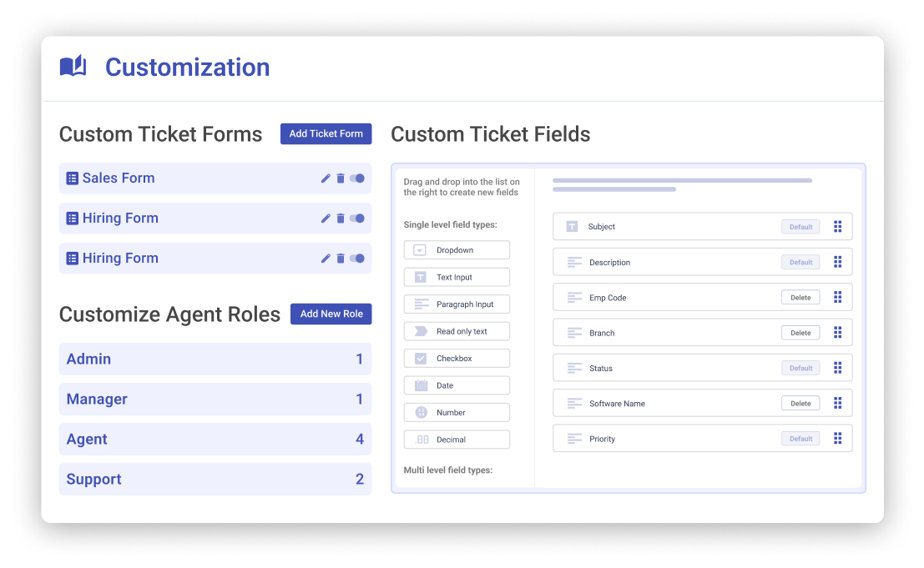This screenshot has width=924, height=568.
Task: Click the drag handle on Priority field
Action: click(837, 439)
